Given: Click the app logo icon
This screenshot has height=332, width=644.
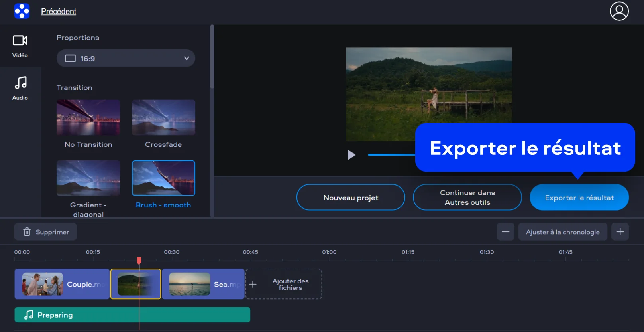Looking at the screenshot, I should [22, 11].
